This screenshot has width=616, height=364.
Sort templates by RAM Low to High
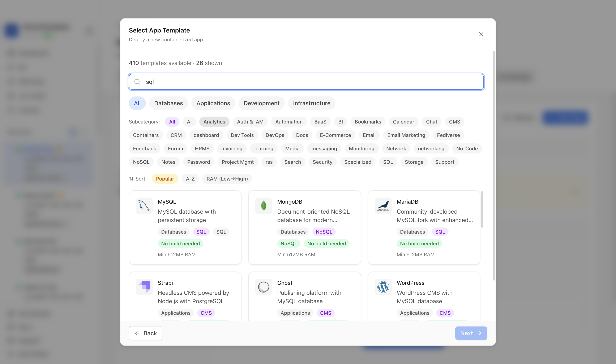pyautogui.click(x=227, y=179)
